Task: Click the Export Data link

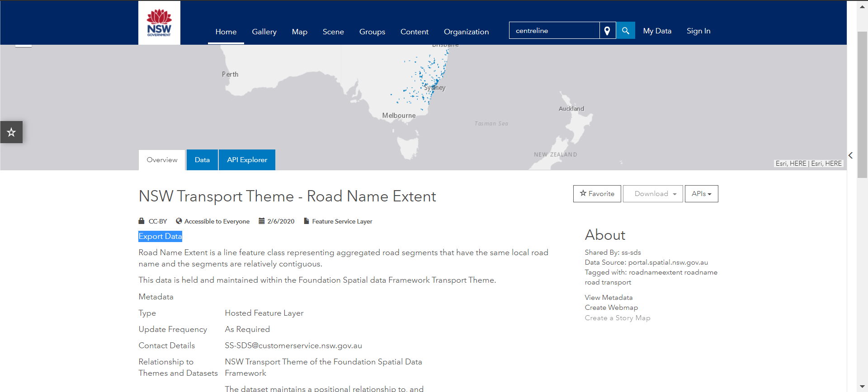Action: 160,236
